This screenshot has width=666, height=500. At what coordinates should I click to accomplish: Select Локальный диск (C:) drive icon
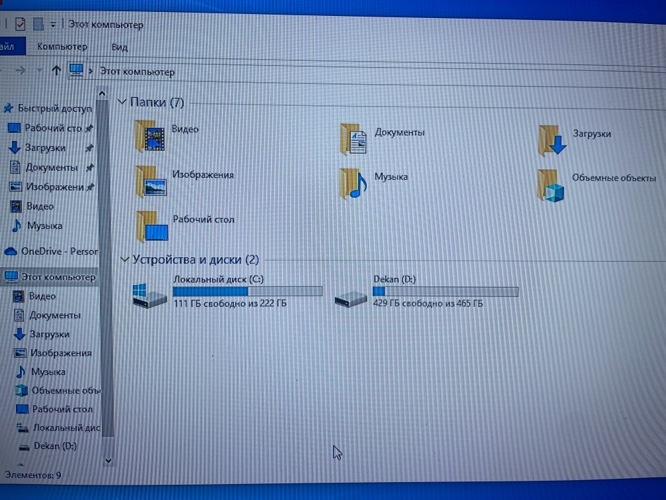click(149, 295)
